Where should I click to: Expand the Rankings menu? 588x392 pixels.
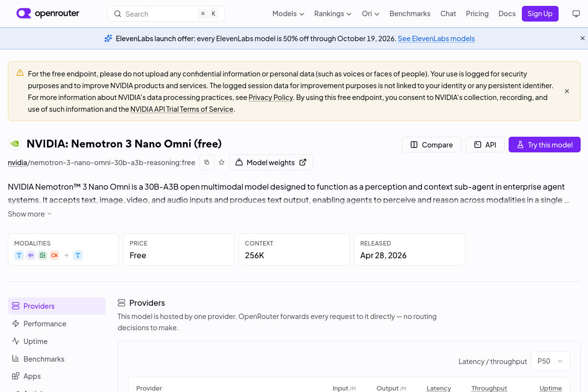(333, 14)
